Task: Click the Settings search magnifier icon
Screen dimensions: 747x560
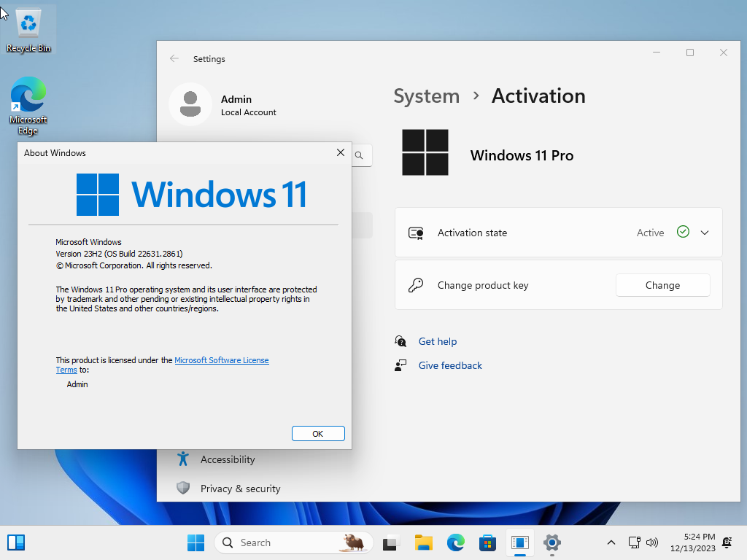Action: point(359,155)
